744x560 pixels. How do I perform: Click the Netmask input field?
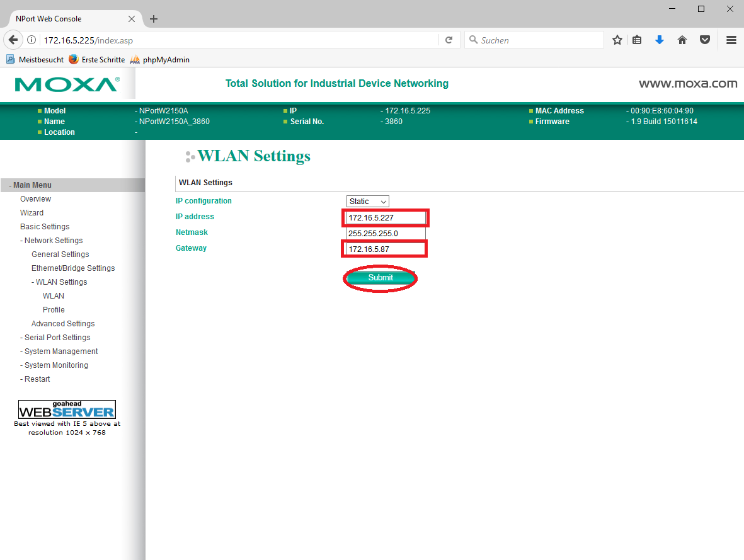tap(386, 234)
